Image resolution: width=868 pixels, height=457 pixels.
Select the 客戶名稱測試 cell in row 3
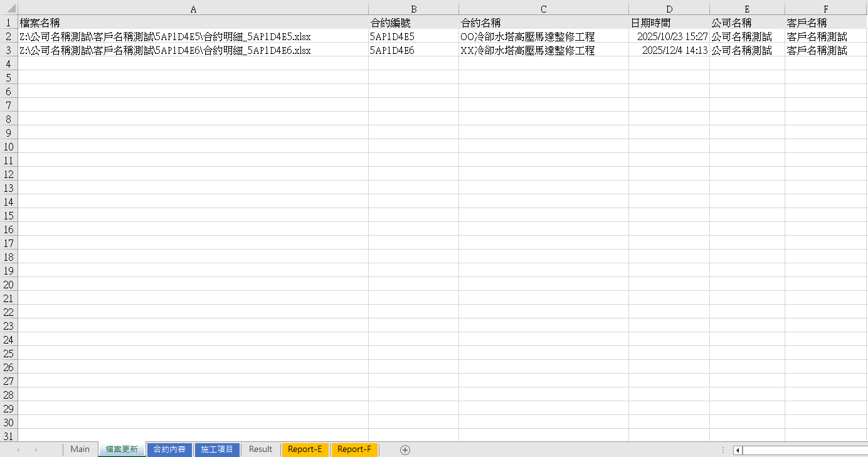[815, 50]
